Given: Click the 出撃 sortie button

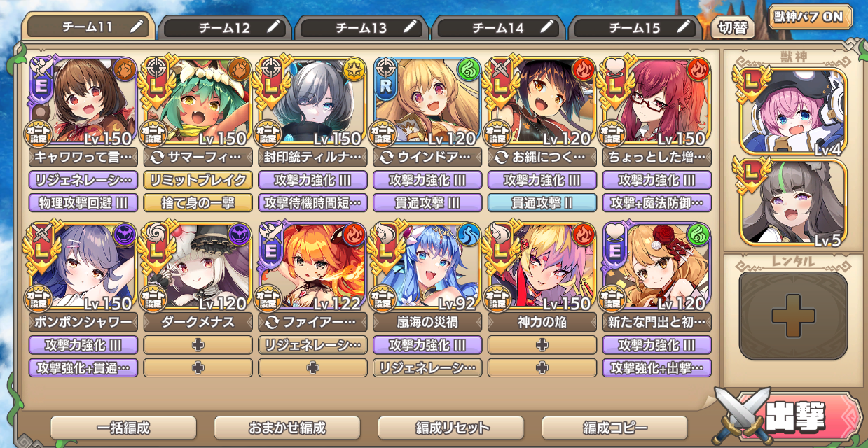Looking at the screenshot, I should (x=792, y=416).
